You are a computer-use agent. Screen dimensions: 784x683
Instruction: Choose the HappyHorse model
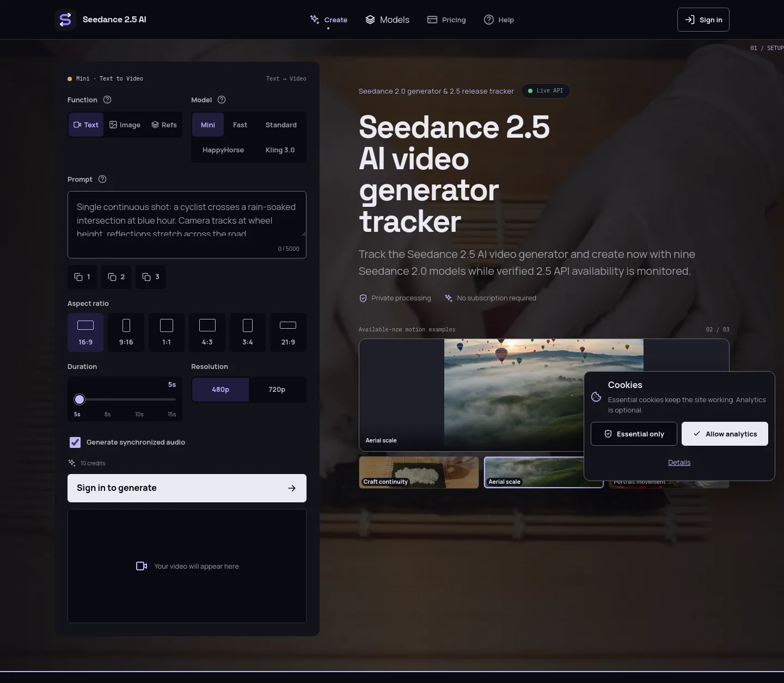click(223, 150)
